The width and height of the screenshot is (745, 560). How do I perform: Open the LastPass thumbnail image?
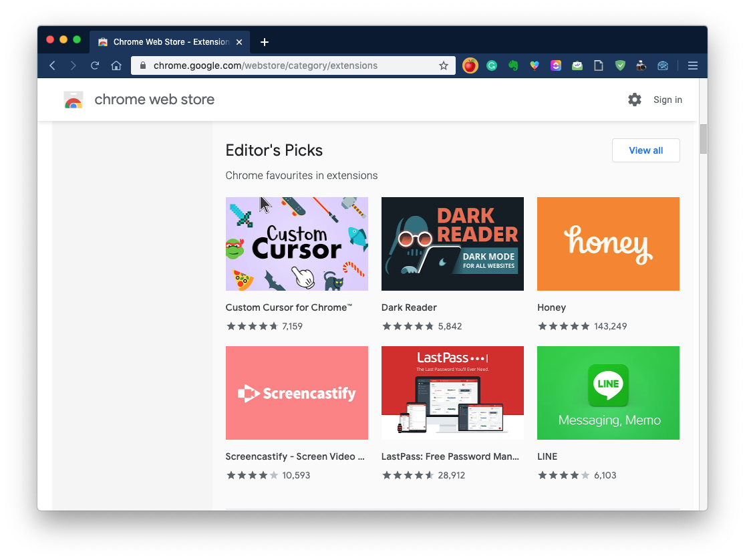(452, 393)
